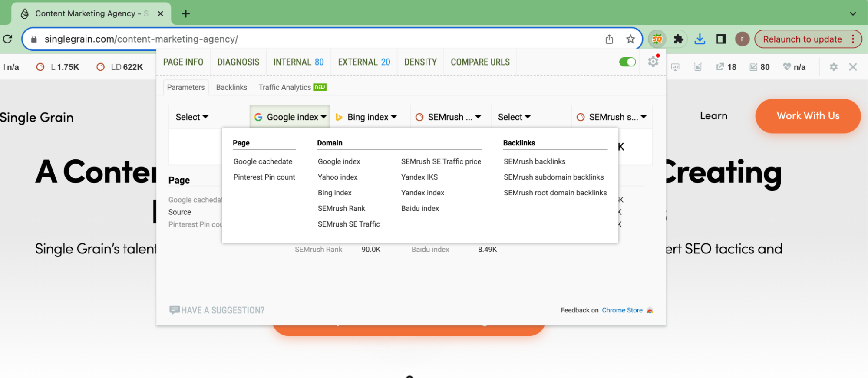Viewport: 868px width, 378px height.
Task: Click the share page icon
Action: tap(609, 39)
